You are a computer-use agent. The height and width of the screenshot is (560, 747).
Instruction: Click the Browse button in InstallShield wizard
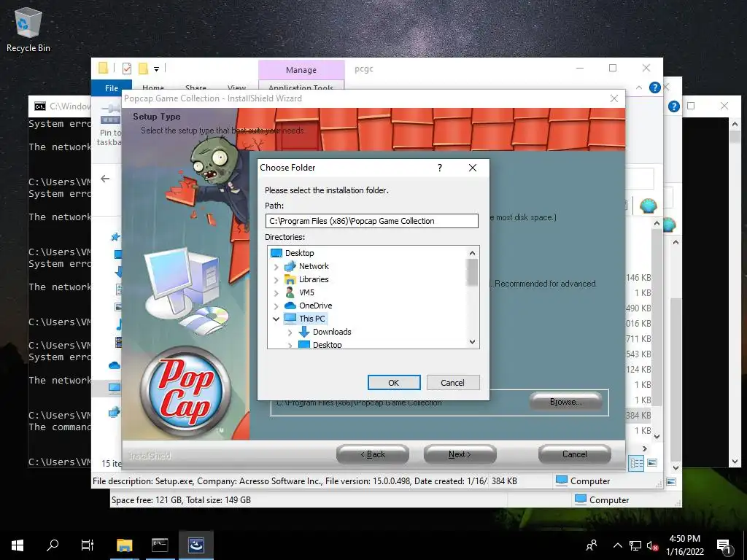(565, 402)
